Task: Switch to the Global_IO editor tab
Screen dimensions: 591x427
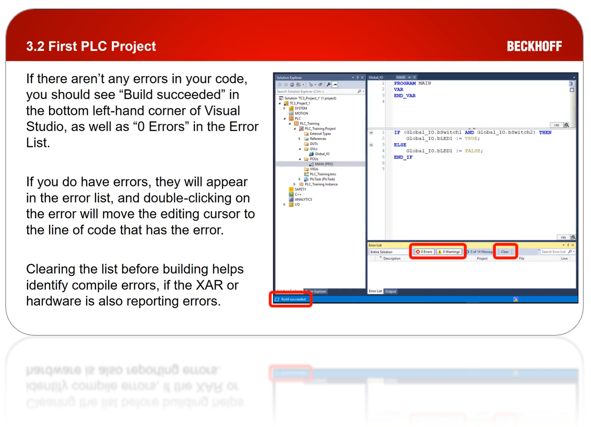Action: (376, 77)
